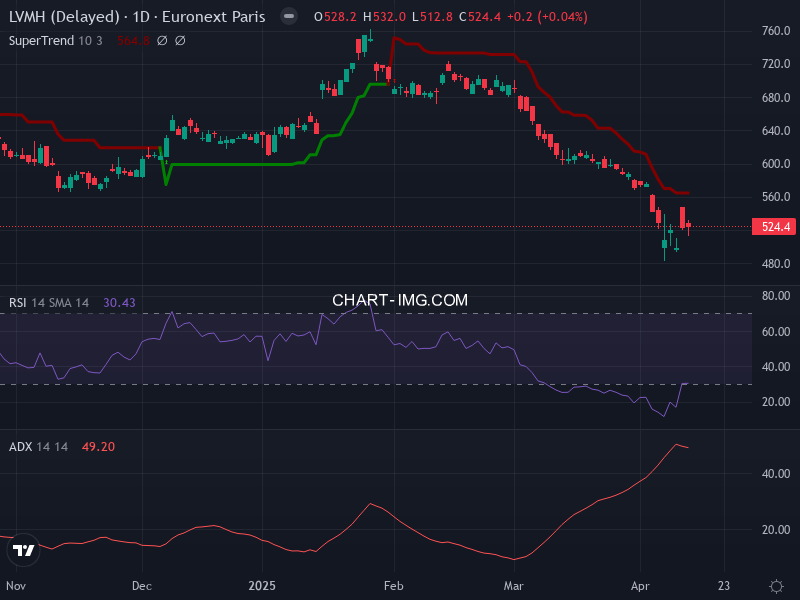Click the 80.00 RSI scale label
Screen dimensions: 800x600
tap(776, 296)
